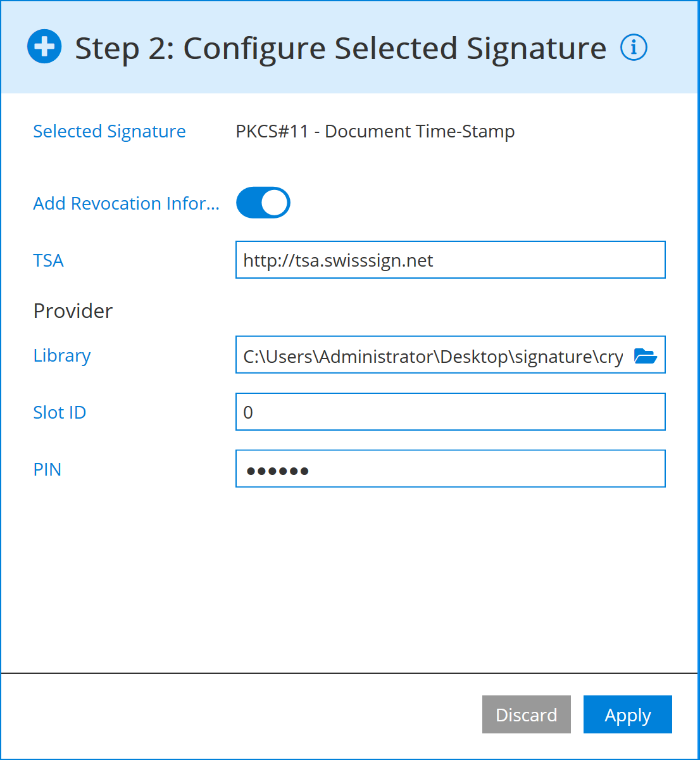700x760 pixels.
Task: Select the PIN label
Action: click(47, 469)
